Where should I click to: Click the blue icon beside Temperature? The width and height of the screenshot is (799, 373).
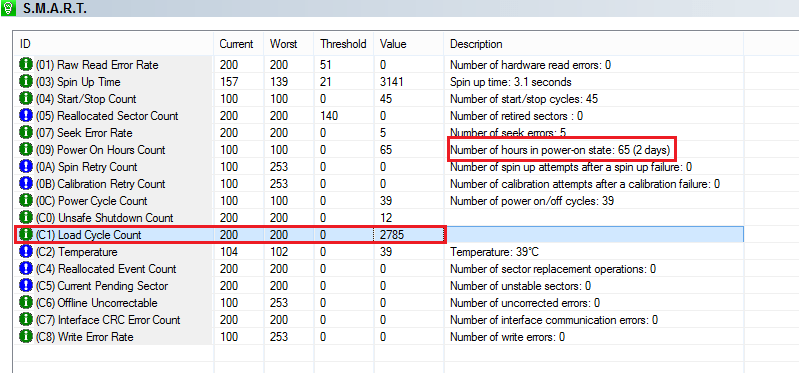click(x=25, y=252)
